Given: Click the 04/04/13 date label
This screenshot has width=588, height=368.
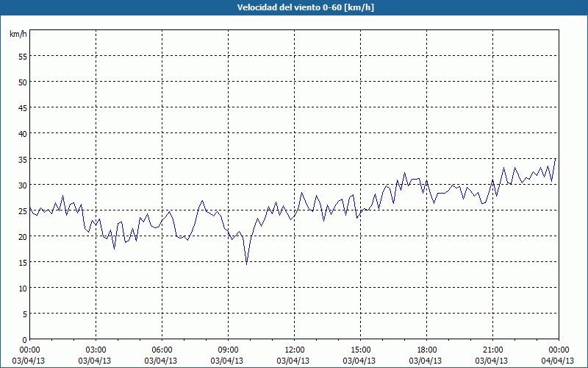Looking at the screenshot, I should (x=557, y=361).
